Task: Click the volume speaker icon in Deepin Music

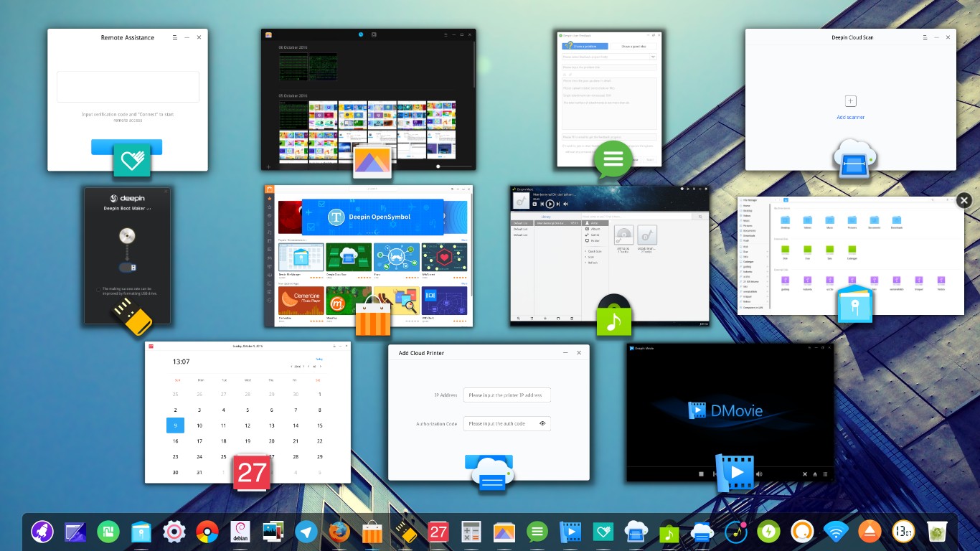Action: click(x=565, y=204)
